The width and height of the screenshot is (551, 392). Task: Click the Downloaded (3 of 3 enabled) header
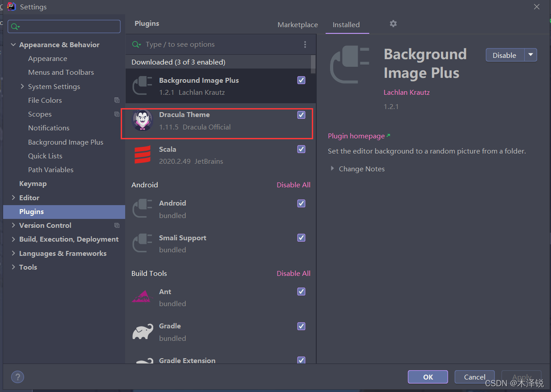[178, 62]
